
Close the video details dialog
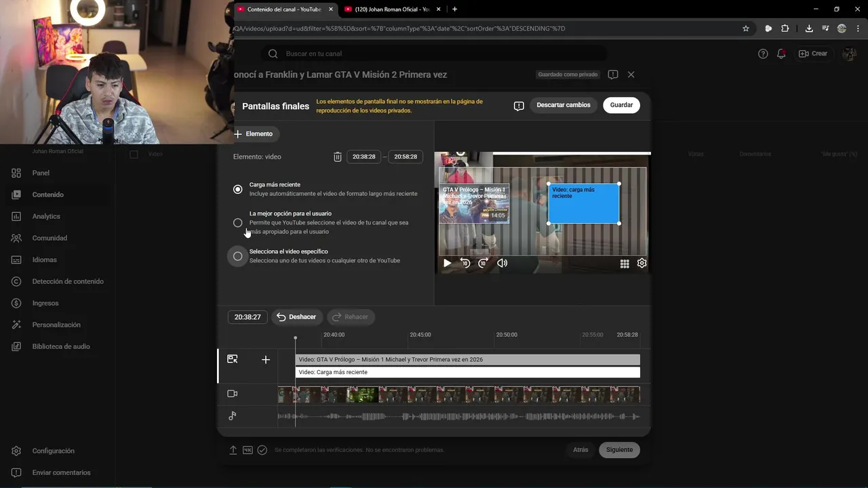[631, 75]
